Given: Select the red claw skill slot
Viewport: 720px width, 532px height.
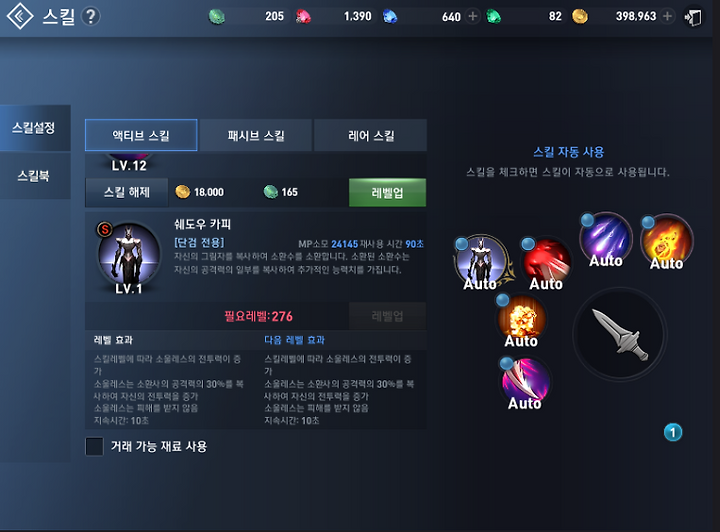Looking at the screenshot, I should point(546,263).
